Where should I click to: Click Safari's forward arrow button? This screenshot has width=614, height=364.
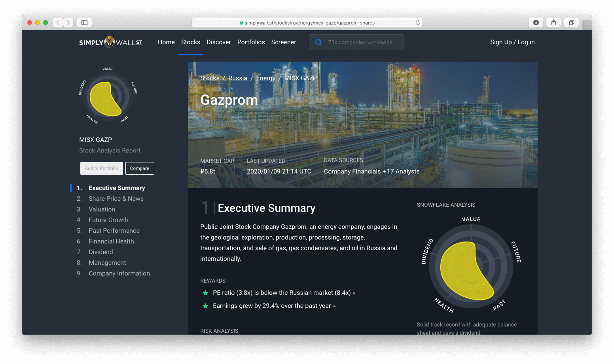68,23
